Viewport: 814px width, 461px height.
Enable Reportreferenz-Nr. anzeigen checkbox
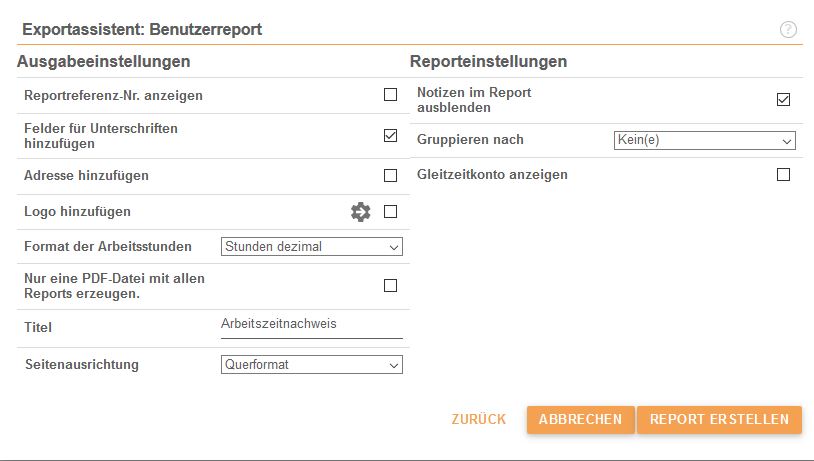click(x=390, y=94)
